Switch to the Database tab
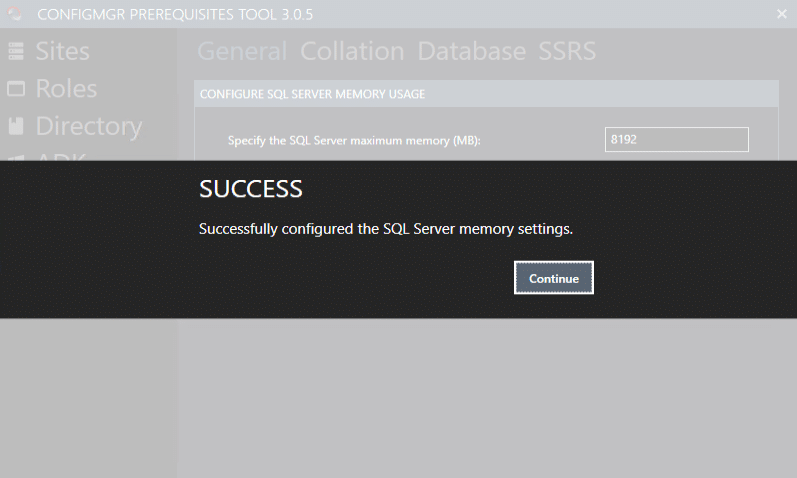 pos(471,51)
